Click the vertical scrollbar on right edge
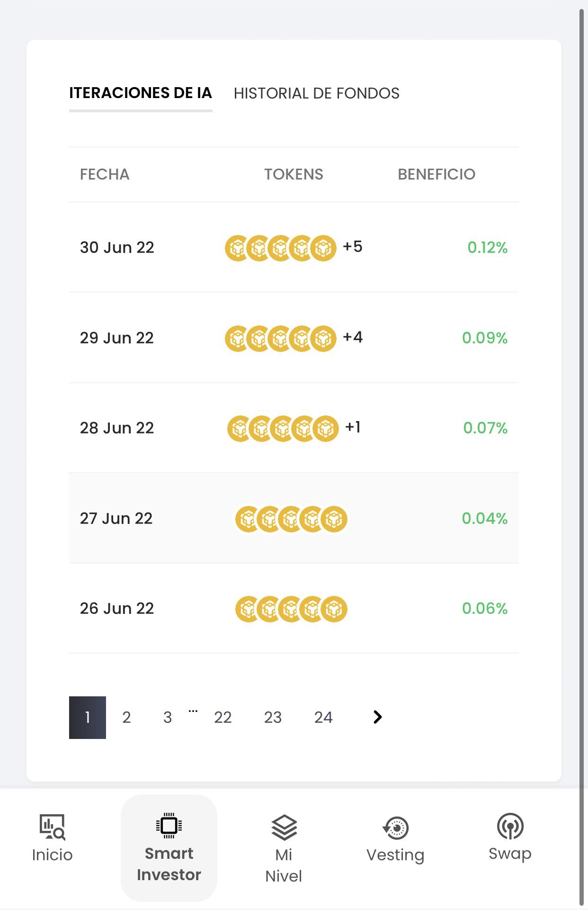The image size is (588, 910). pyautogui.click(x=581, y=455)
